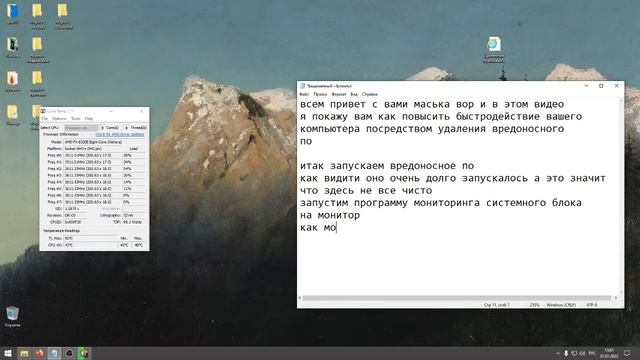Image resolution: width=640 pixels, height=360 pixels.
Task: Click the Notepad taskbar icon
Action: click(54, 353)
